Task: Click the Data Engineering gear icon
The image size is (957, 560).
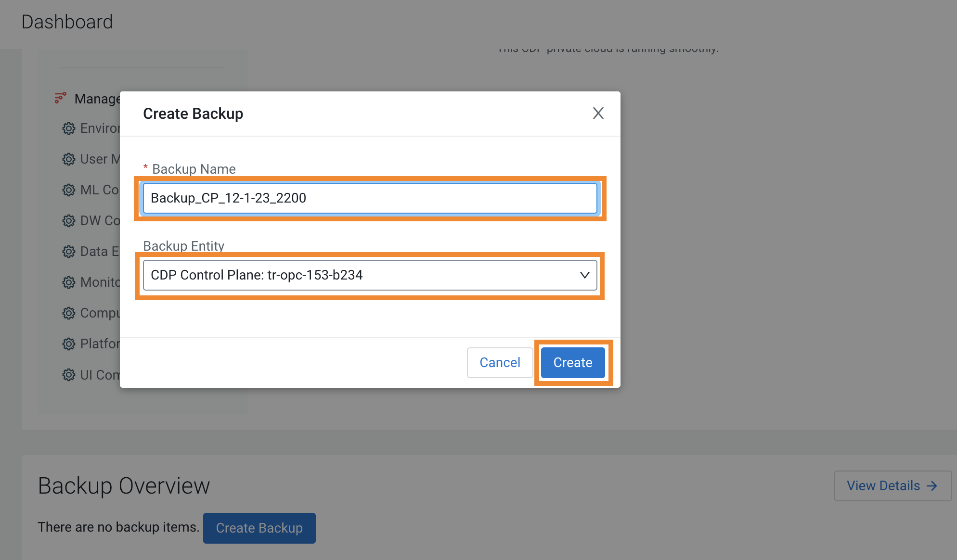Action: [x=68, y=251]
